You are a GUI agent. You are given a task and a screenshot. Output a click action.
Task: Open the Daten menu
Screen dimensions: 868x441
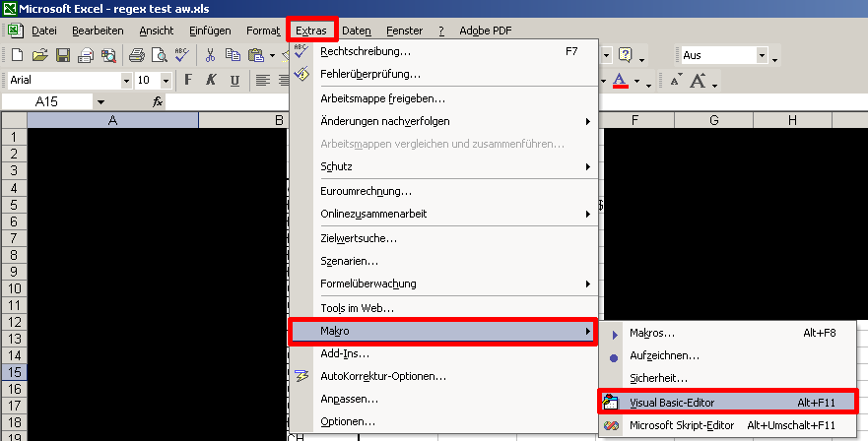[357, 31]
